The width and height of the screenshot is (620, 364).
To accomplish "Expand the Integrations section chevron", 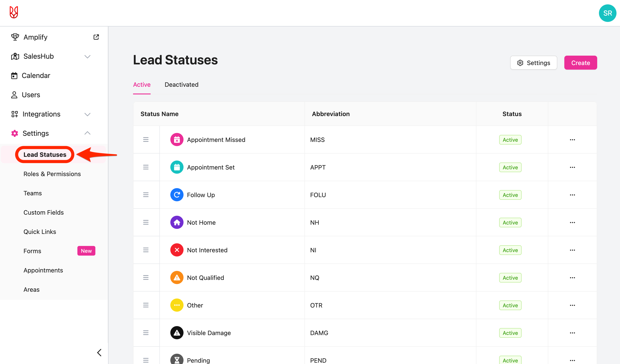I will pos(87,114).
